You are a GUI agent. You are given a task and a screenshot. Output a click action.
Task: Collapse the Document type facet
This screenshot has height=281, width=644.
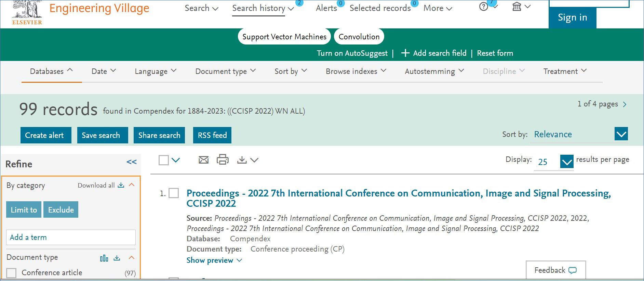pos(132,258)
